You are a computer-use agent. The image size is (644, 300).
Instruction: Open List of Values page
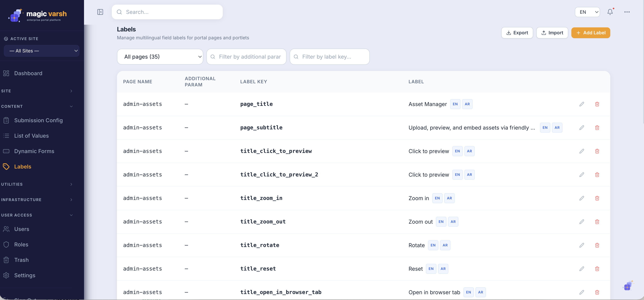click(x=31, y=136)
